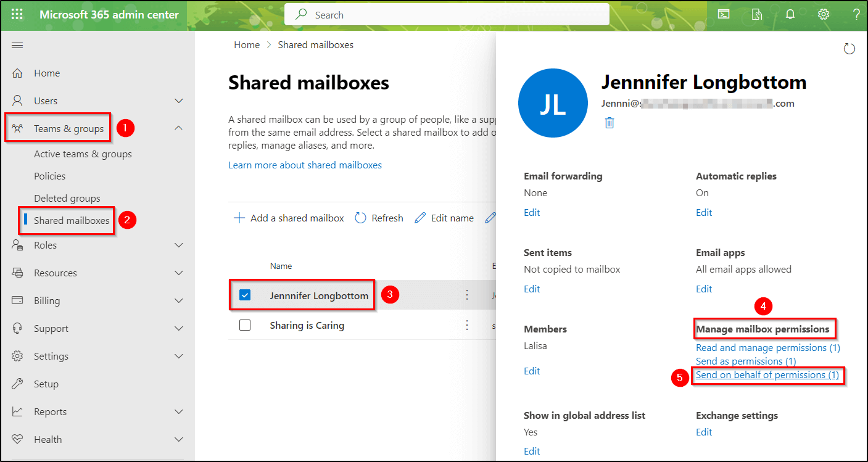
Task: Send feedback using the hand-on-document icon
Action: pyautogui.click(x=756, y=14)
